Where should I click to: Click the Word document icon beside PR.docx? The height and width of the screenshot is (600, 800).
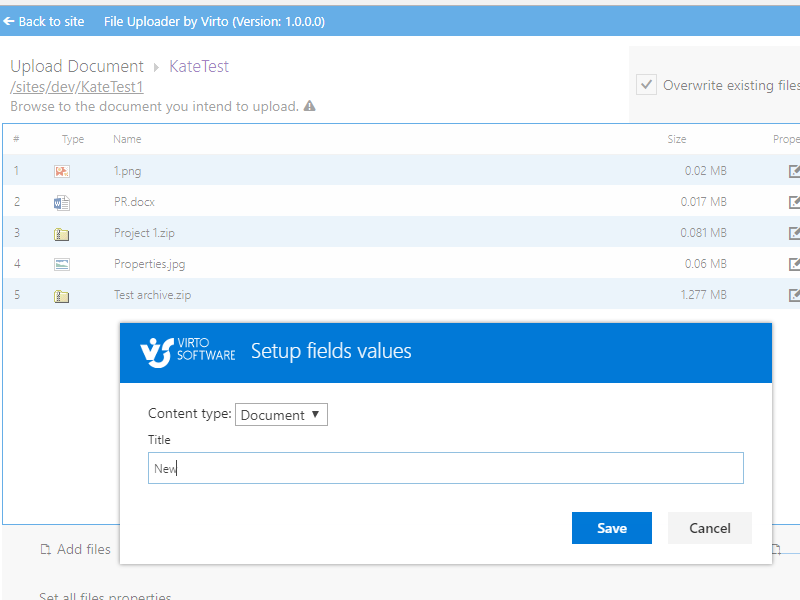pyautogui.click(x=62, y=202)
